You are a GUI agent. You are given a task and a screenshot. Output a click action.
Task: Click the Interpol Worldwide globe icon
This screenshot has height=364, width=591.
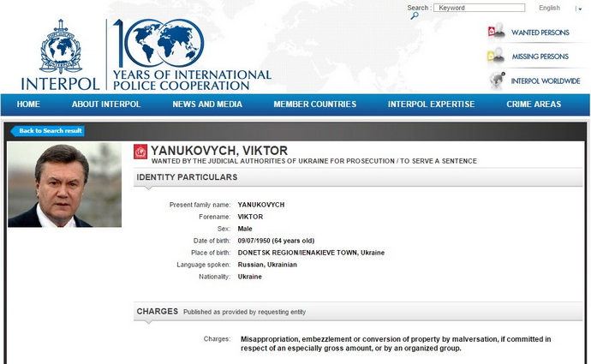(x=497, y=81)
